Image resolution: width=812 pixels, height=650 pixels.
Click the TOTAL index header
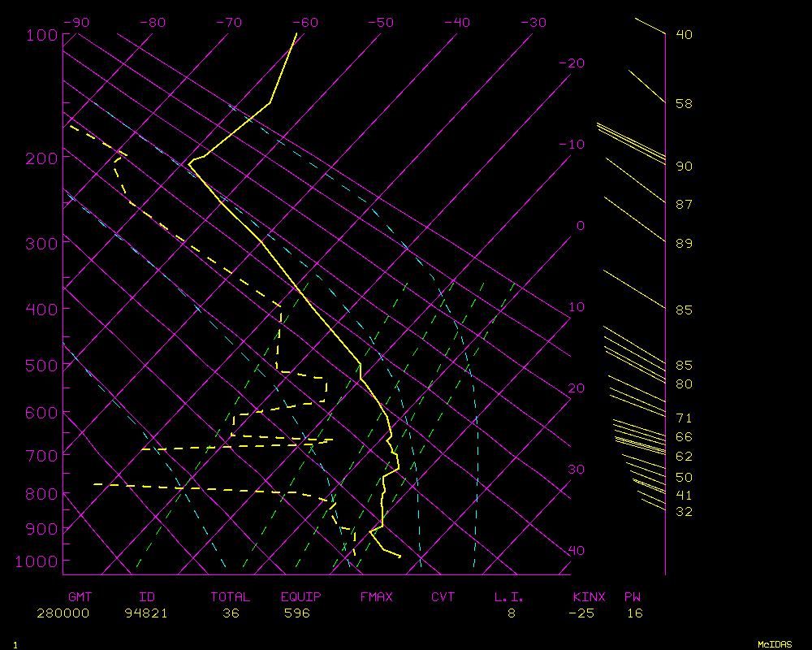coord(231,597)
